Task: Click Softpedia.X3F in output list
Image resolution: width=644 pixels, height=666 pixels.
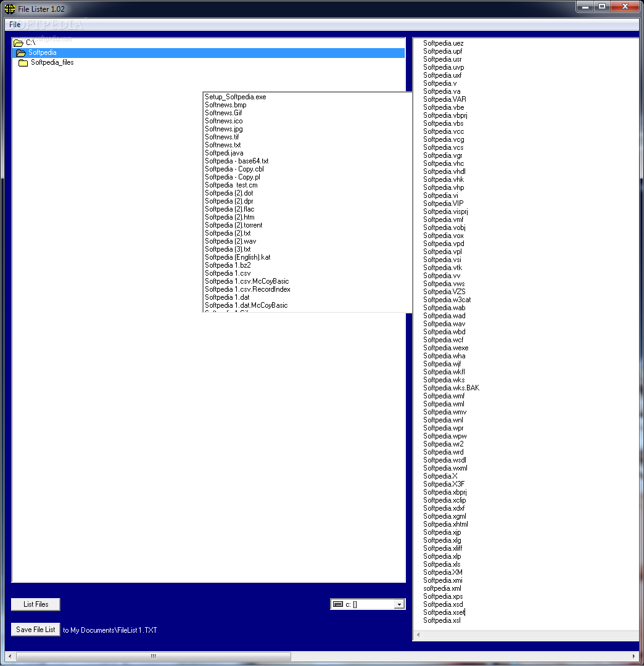Action: coord(444,484)
